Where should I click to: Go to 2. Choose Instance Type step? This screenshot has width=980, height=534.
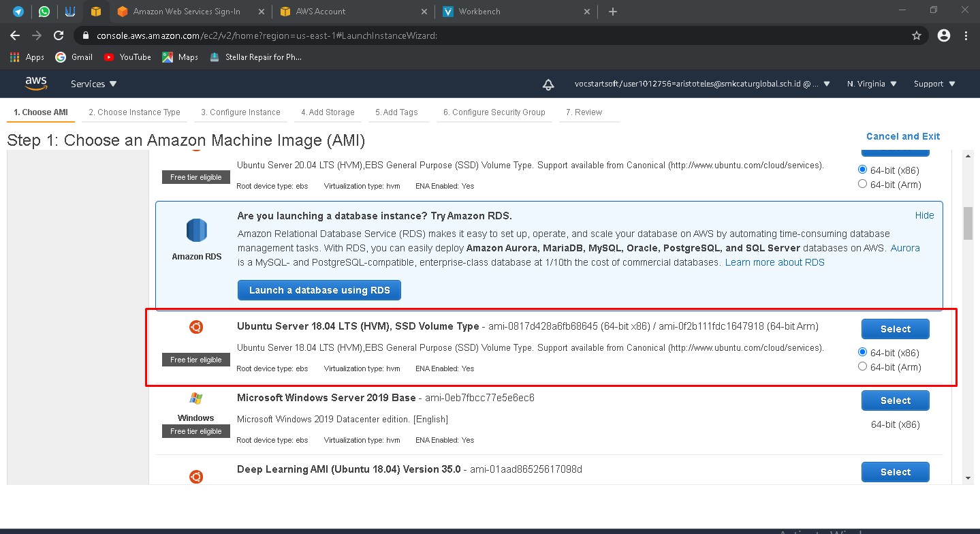click(134, 112)
